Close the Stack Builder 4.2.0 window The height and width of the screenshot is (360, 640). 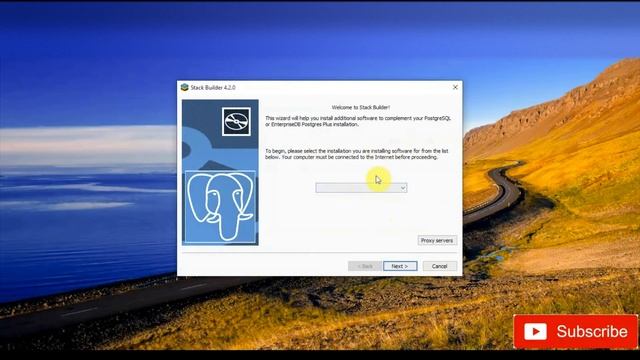coord(455,87)
